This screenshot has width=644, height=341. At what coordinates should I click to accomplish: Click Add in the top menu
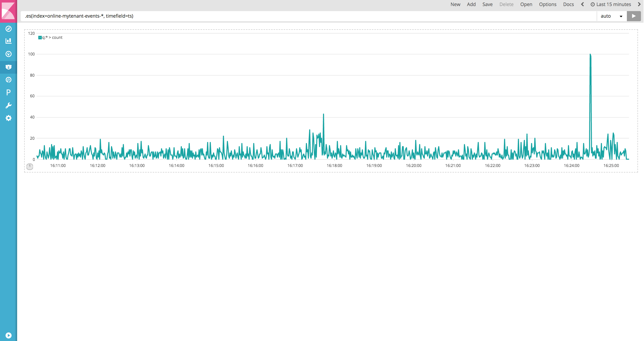click(471, 4)
